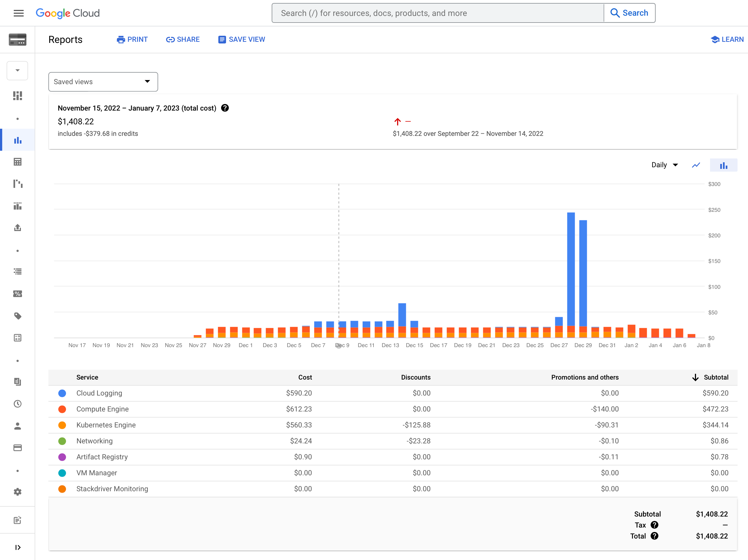This screenshot has height=560, width=748.
Task: Click the PRINT button
Action: (132, 40)
